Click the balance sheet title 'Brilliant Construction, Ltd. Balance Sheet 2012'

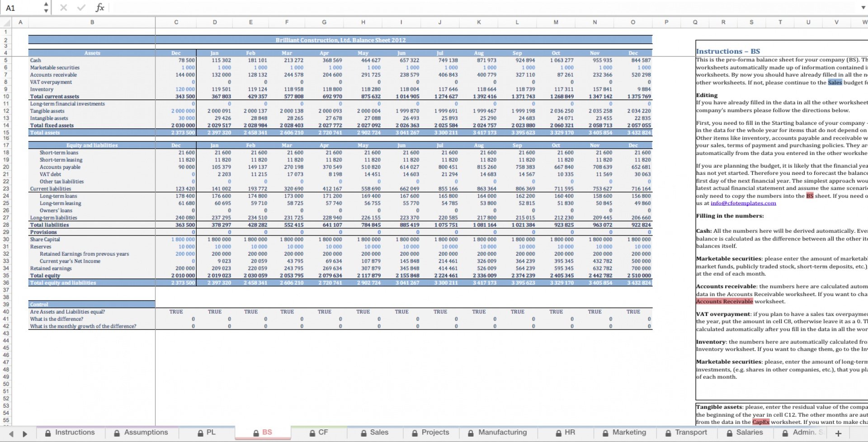pyautogui.click(x=340, y=40)
